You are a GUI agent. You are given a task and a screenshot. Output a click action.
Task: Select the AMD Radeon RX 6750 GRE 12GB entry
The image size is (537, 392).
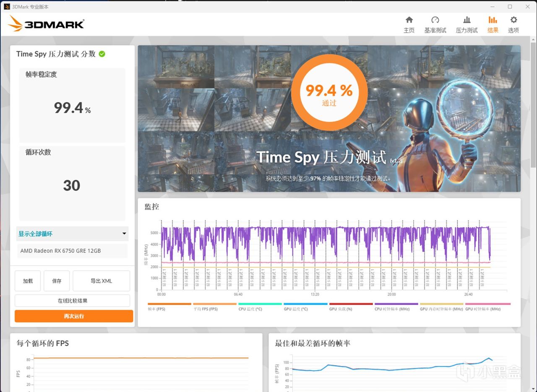pyautogui.click(x=72, y=251)
